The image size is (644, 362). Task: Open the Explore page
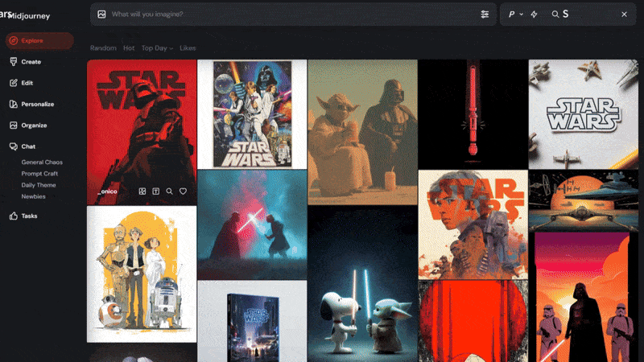39,41
